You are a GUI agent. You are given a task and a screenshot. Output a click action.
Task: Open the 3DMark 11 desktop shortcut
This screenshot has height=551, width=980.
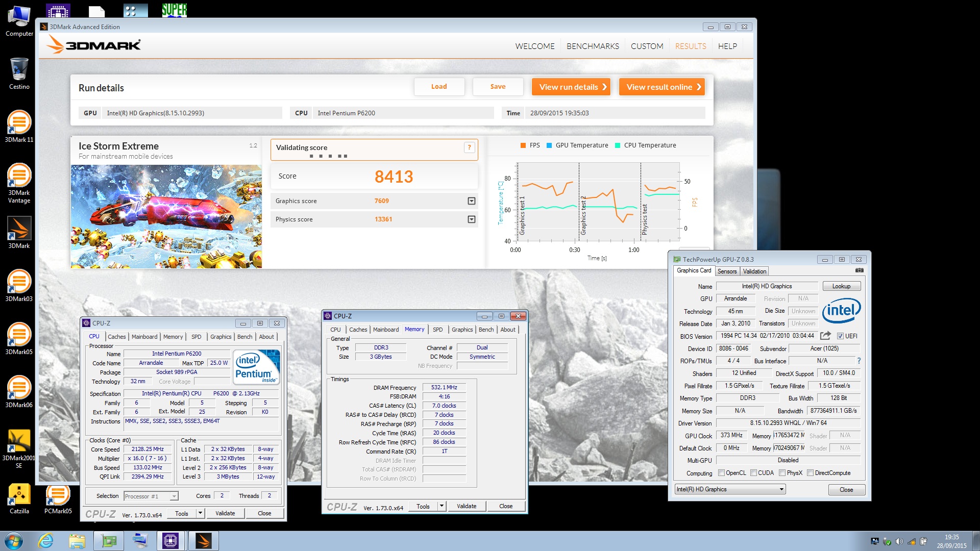[19, 126]
